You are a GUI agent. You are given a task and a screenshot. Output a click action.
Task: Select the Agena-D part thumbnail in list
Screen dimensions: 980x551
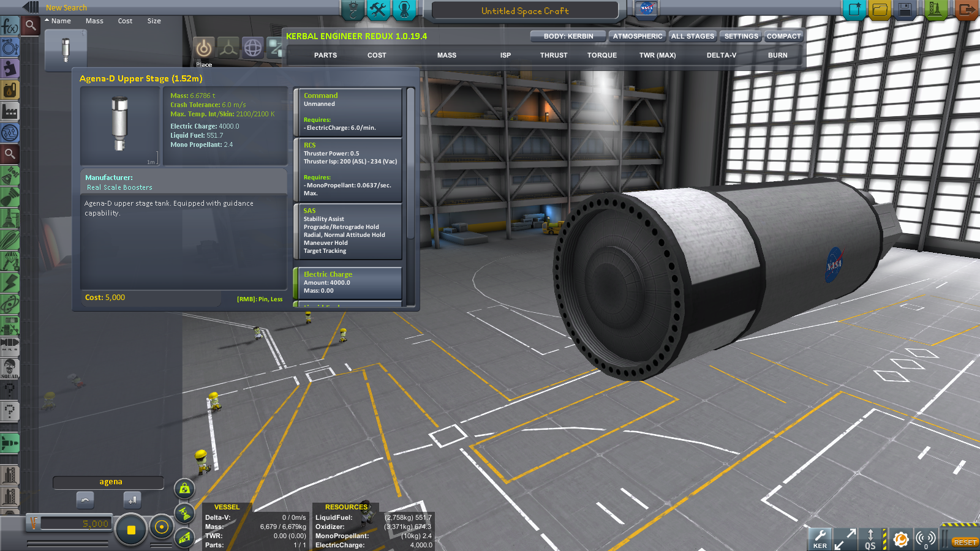(66, 50)
